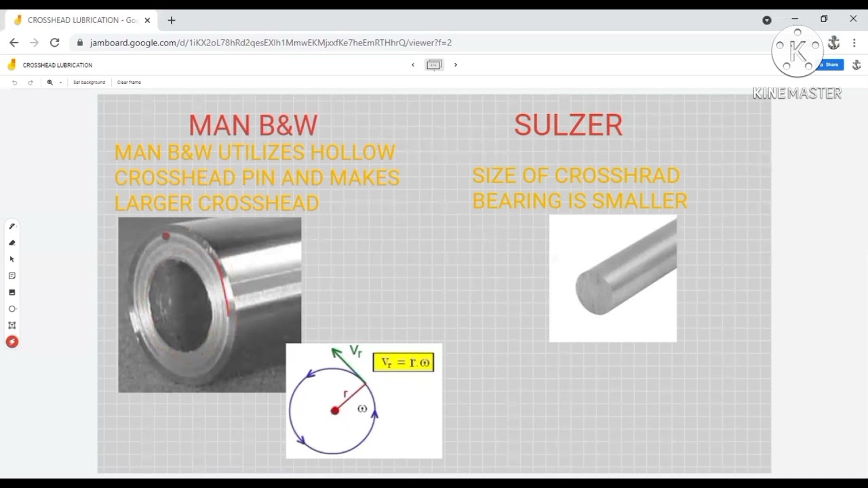
Task: Open the Jamboard home logo
Action: pyautogui.click(x=12, y=65)
